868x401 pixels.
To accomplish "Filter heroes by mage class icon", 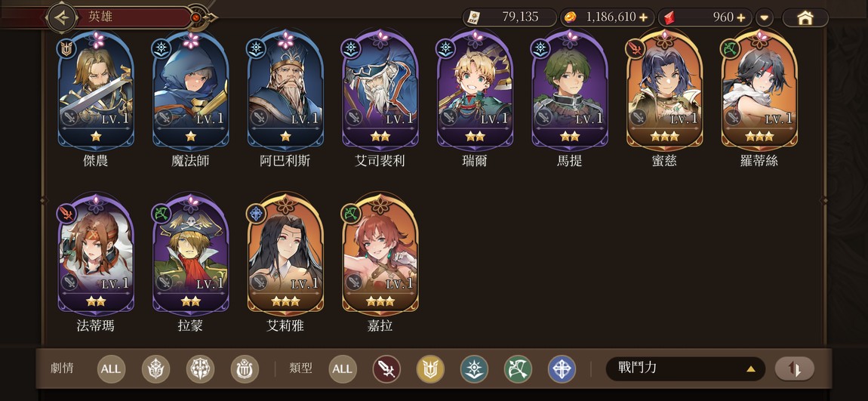I will (x=475, y=369).
